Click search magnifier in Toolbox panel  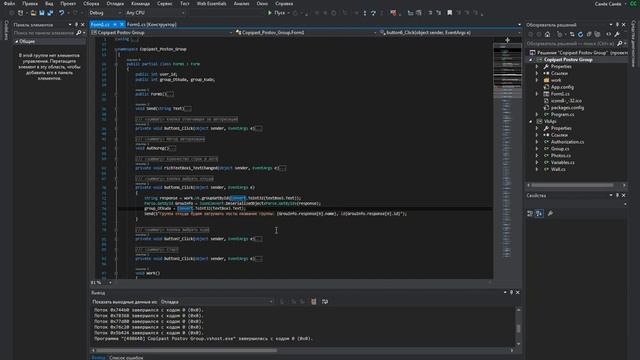coord(79,33)
